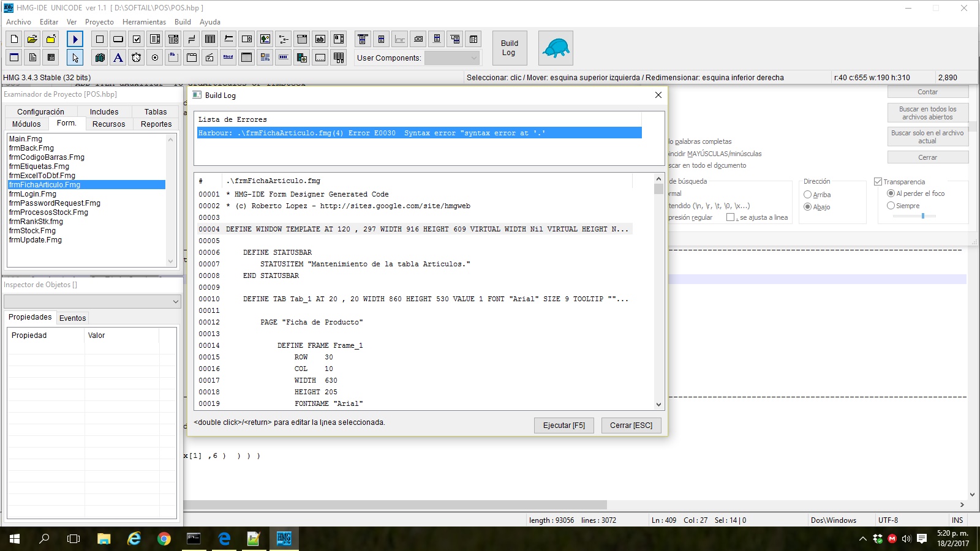Click the turtle logo button
The width and height of the screenshot is (980, 551).
click(x=556, y=48)
